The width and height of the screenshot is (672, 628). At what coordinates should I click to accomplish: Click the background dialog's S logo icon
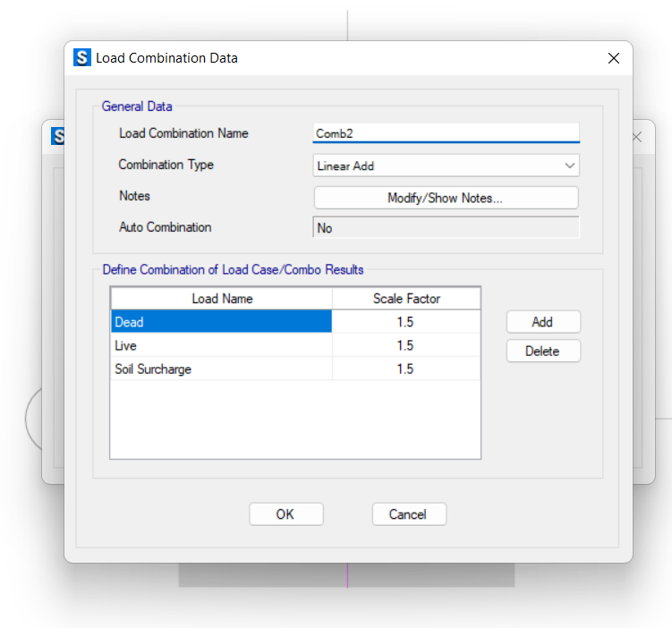pyautogui.click(x=57, y=136)
